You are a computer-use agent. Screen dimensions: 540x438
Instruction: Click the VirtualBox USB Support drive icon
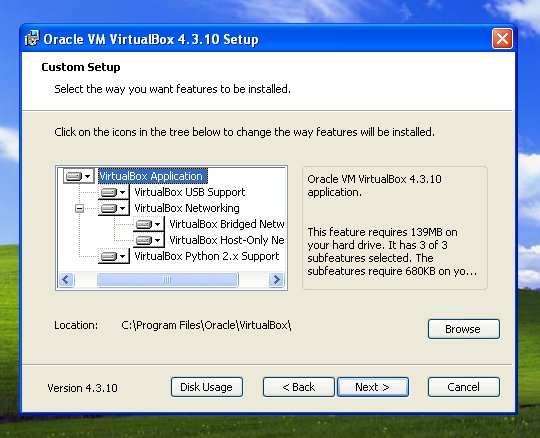tap(114, 192)
